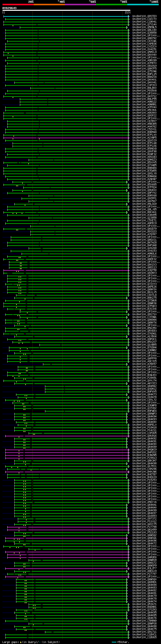Click the cyan alignment bar of UniRef100_Q9STD3
Viewport: 161px width, 644px height.
coord(66,16)
